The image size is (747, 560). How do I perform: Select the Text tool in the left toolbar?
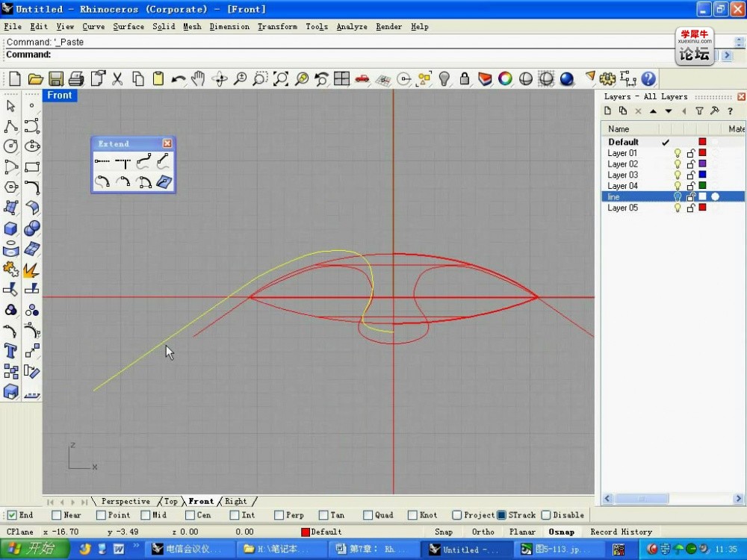[10, 351]
